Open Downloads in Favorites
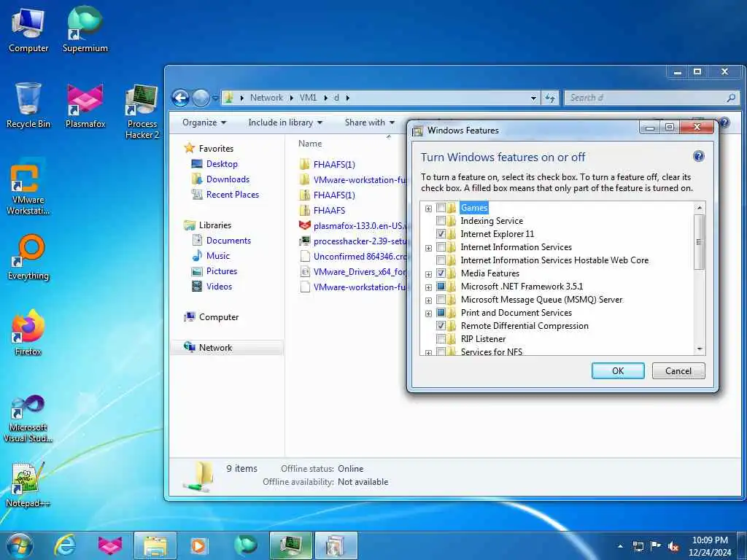This screenshot has height=560, width=747. pos(228,179)
